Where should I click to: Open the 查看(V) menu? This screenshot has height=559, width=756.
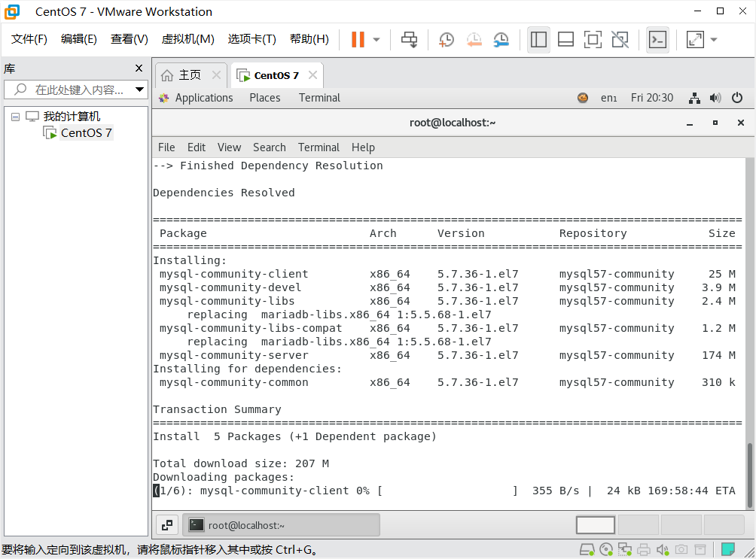pyautogui.click(x=130, y=39)
